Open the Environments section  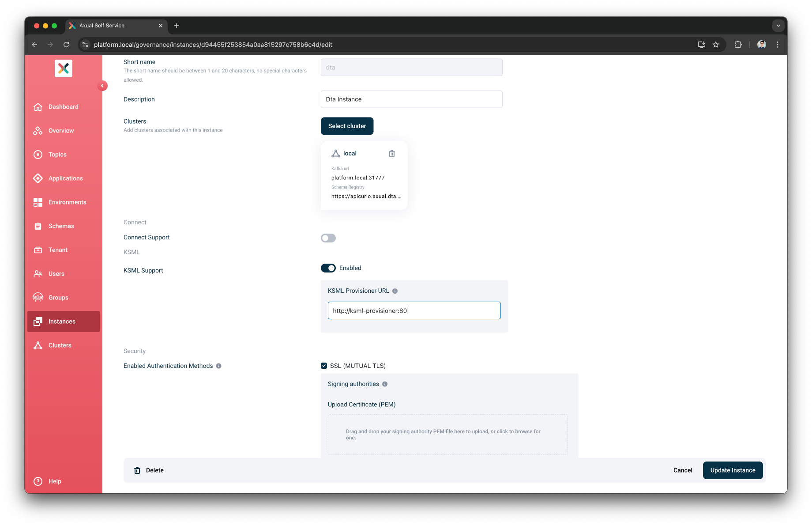tap(64, 202)
